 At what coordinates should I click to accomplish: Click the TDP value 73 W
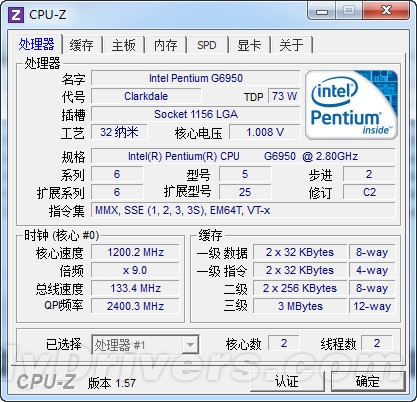click(284, 96)
